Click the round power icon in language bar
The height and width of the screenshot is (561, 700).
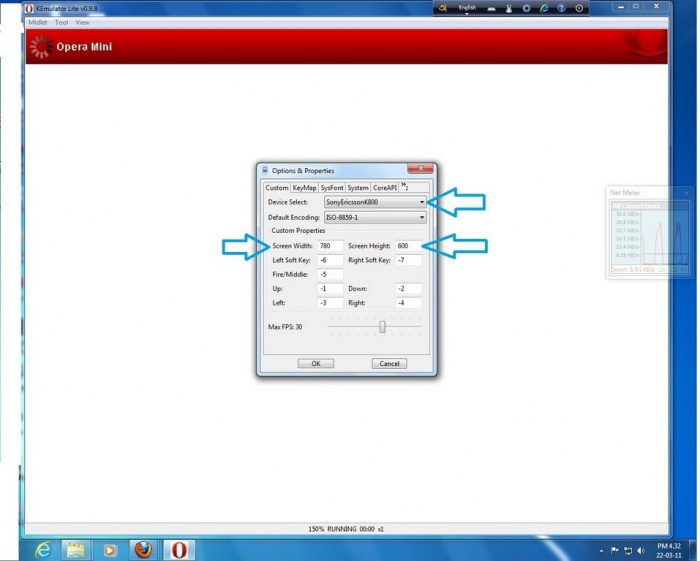pyautogui.click(x=579, y=8)
